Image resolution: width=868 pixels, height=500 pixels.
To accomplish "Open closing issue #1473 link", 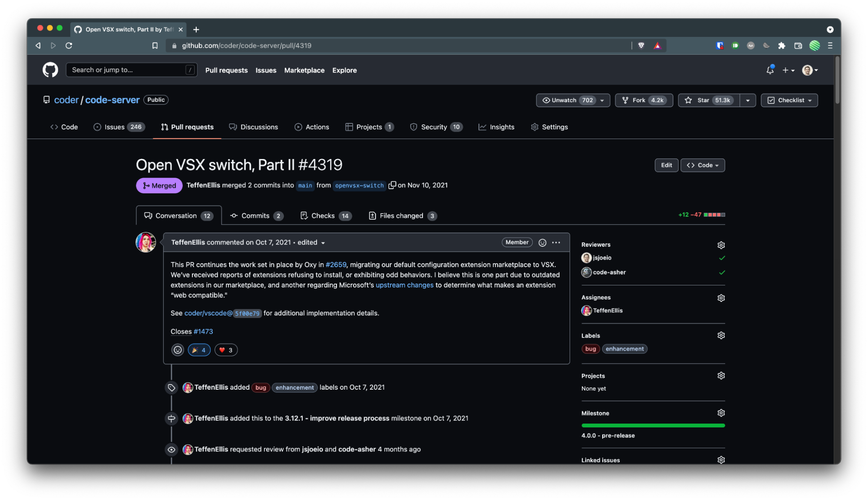I will 203,331.
